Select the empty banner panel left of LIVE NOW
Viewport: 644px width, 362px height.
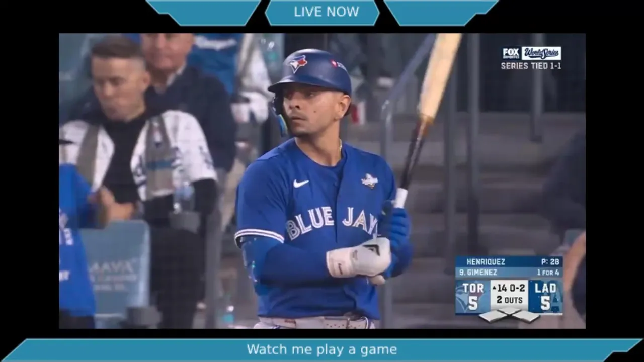203,12
